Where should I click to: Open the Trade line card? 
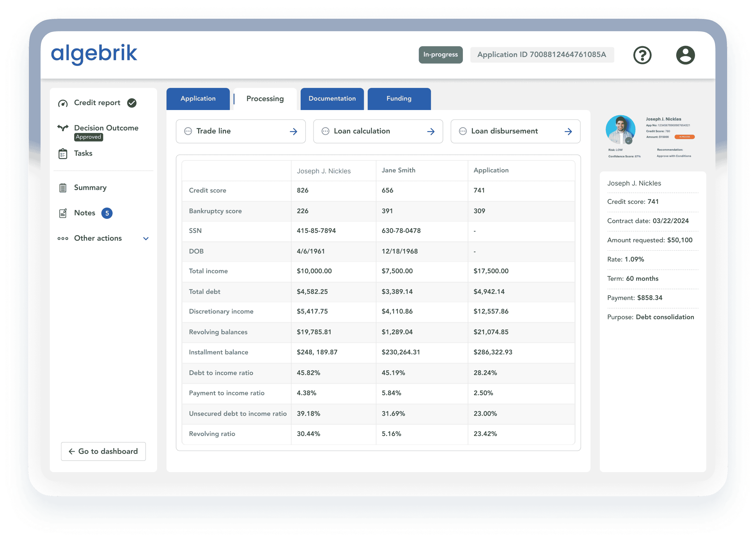click(x=240, y=131)
